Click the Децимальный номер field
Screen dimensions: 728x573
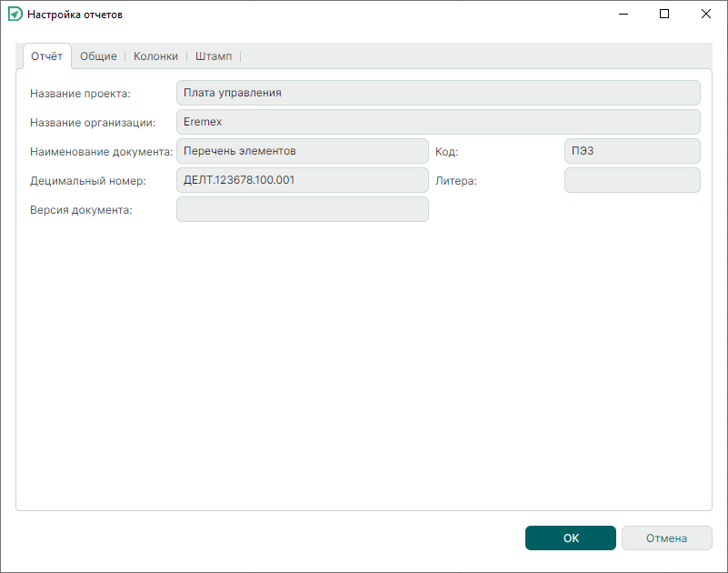coord(302,180)
